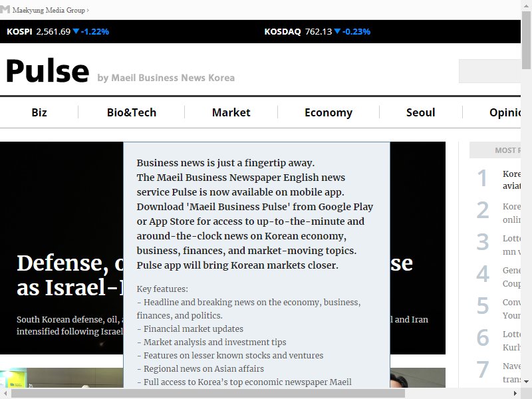
Task: Click the KOSDAQ -0.23% change value
Action: coord(356,31)
